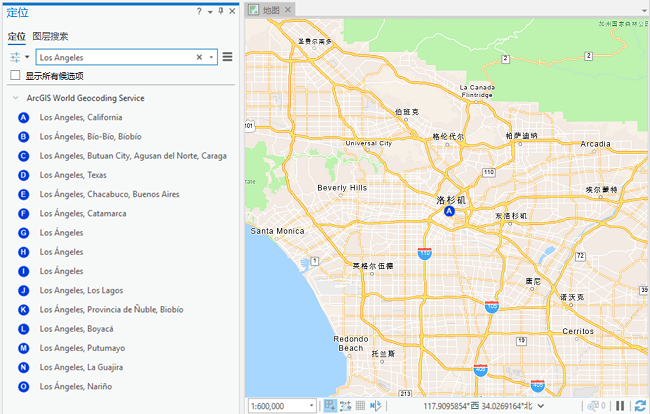
Task: Select the 地图 view tab
Action: (270, 10)
